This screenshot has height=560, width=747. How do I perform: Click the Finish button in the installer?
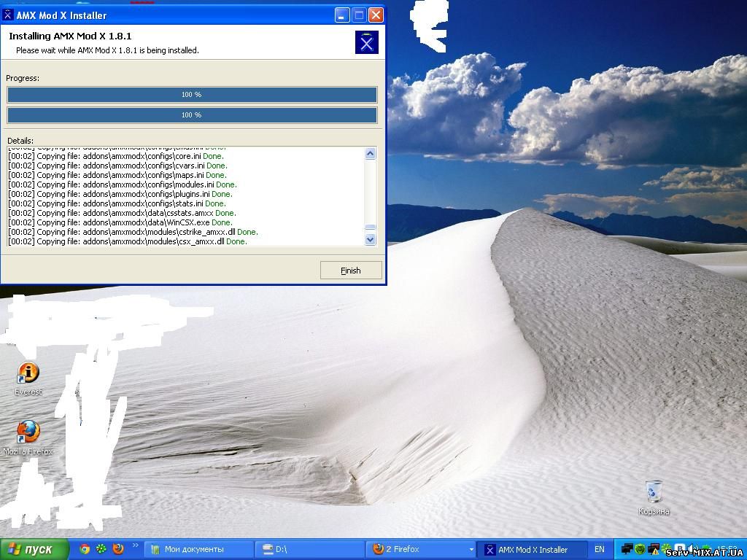tap(351, 270)
